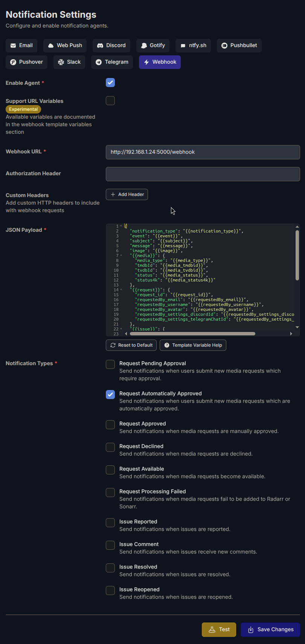Image resolution: width=305 pixels, height=644 pixels.
Task: Enable Issue Reopened notifications
Action: [110, 590]
